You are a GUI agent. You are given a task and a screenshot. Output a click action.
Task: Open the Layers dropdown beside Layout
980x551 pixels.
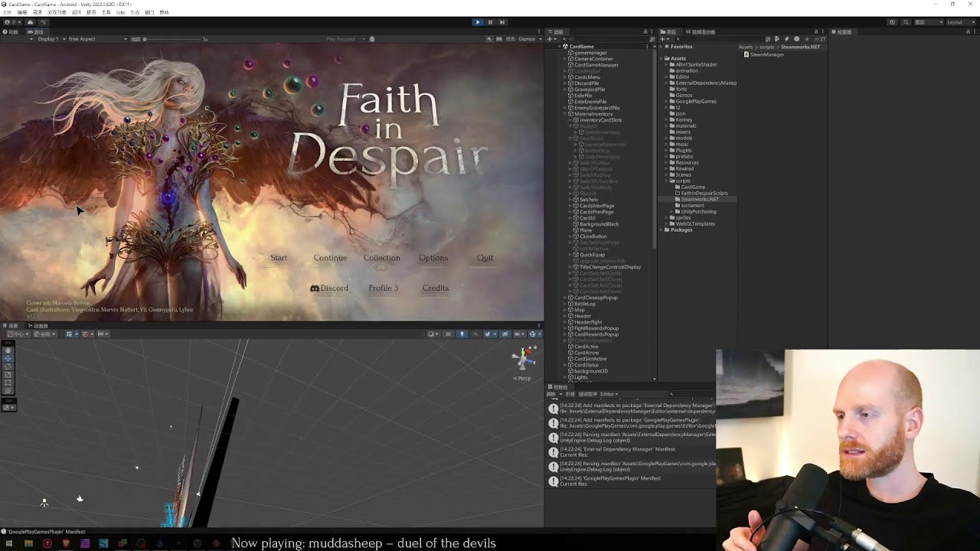point(929,22)
